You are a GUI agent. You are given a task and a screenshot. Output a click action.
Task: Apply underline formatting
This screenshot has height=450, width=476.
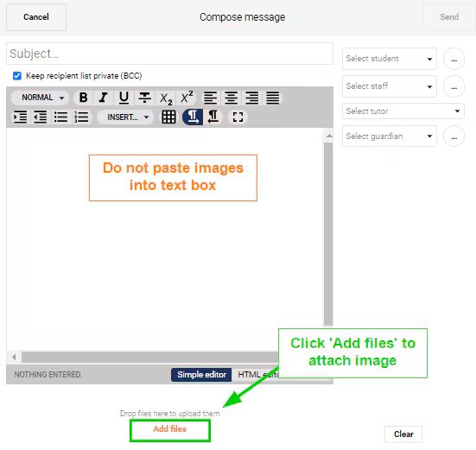[124, 98]
